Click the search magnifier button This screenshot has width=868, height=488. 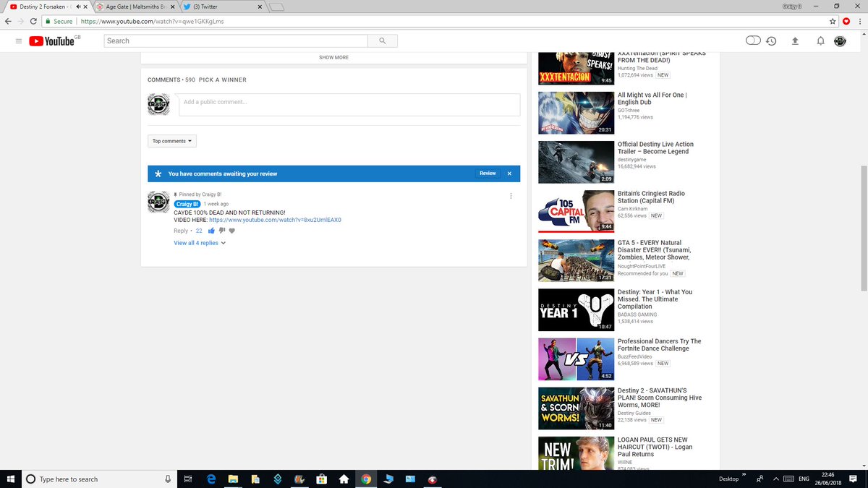[383, 41]
